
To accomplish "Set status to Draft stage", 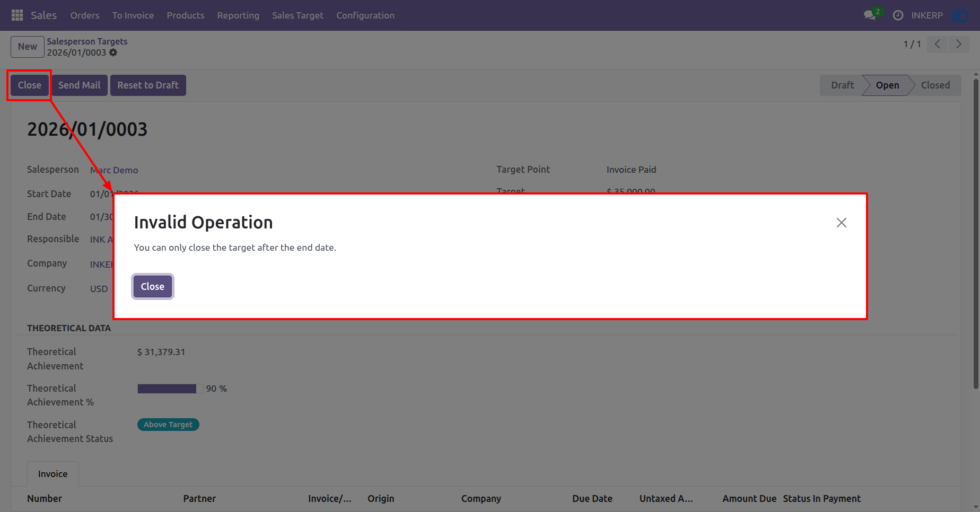I will tap(842, 85).
